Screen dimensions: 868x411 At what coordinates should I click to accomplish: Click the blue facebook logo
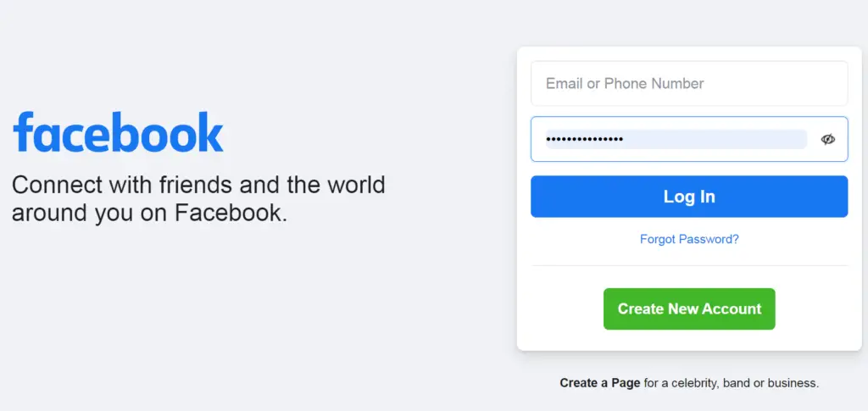point(118,132)
